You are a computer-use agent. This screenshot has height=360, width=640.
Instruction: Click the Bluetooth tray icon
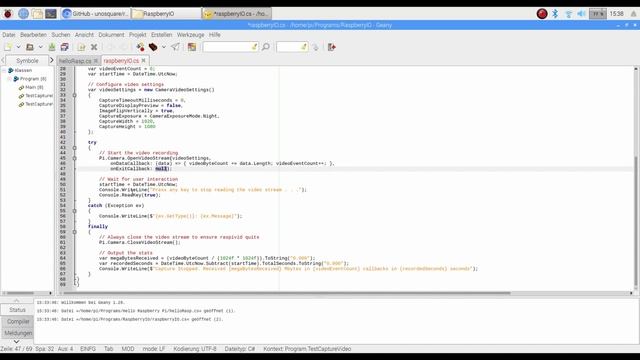pyautogui.click(x=555, y=14)
